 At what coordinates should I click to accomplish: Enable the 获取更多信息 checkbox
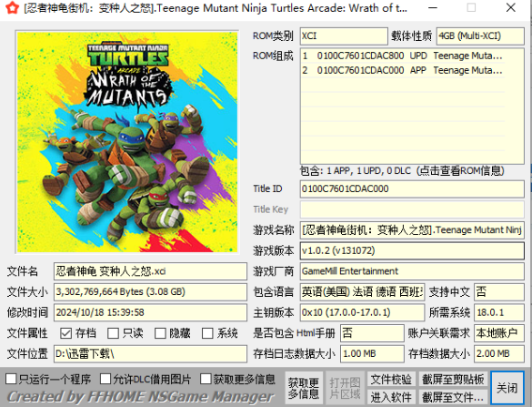206,379
